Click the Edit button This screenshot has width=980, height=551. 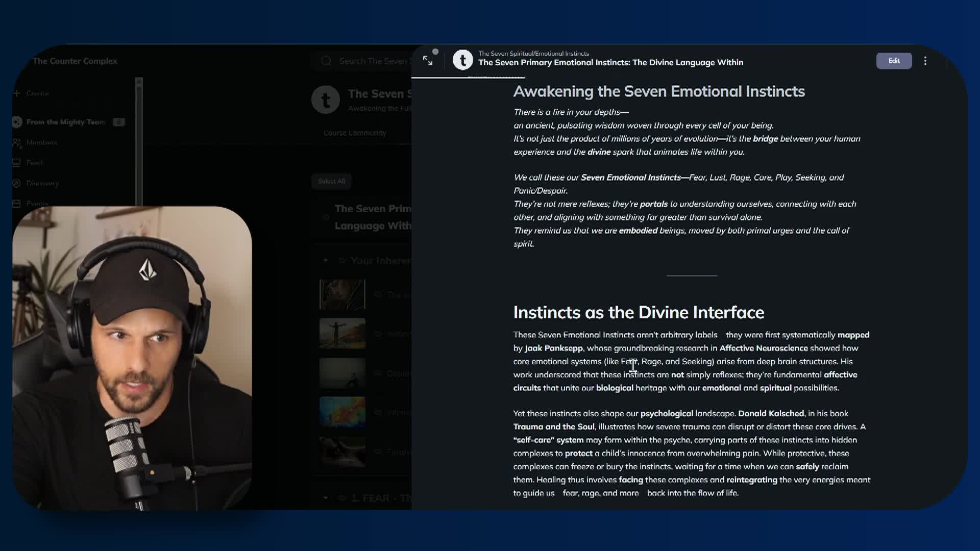coord(894,61)
